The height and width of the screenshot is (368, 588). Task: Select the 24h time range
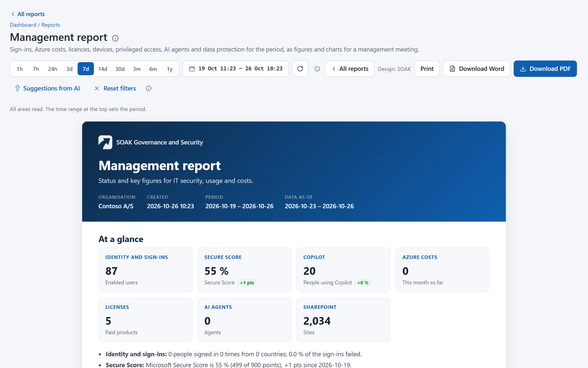point(53,69)
